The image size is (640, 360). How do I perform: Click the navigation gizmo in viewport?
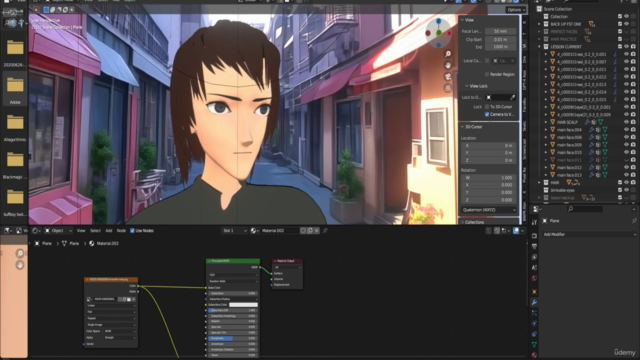click(x=438, y=33)
